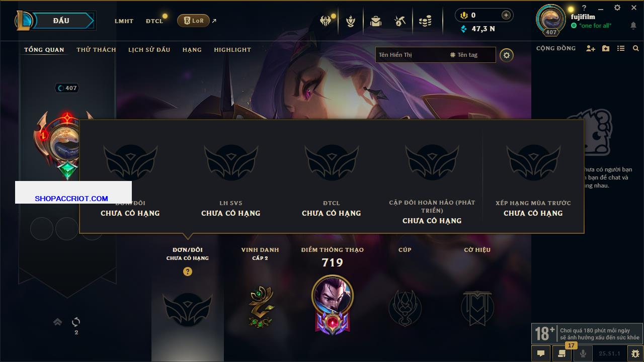This screenshot has height=362, width=644.
Task: Expand the chevron arrow under the profile banner
Action: 58,322
